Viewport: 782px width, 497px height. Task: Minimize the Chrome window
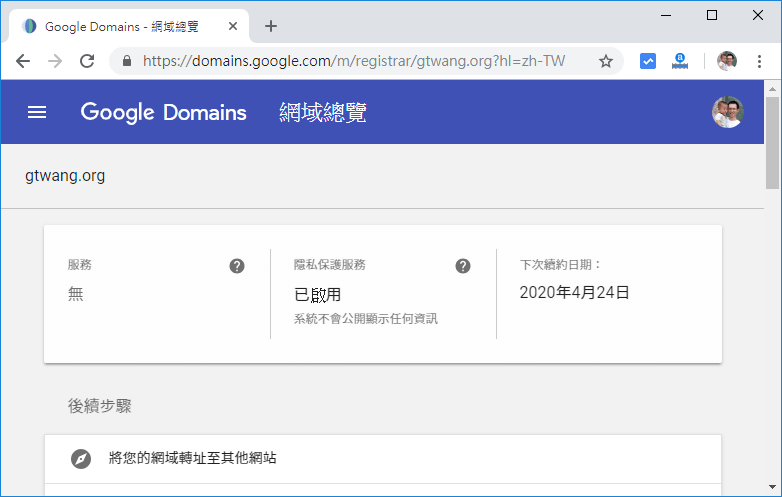(x=666, y=15)
